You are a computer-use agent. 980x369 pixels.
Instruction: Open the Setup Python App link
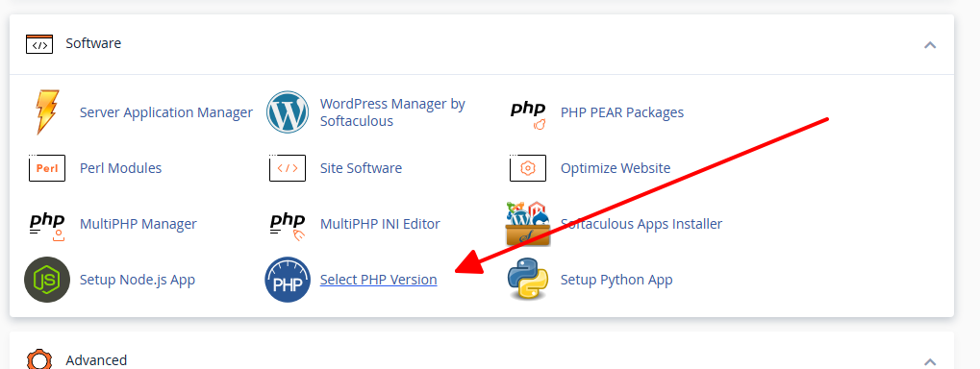616,280
